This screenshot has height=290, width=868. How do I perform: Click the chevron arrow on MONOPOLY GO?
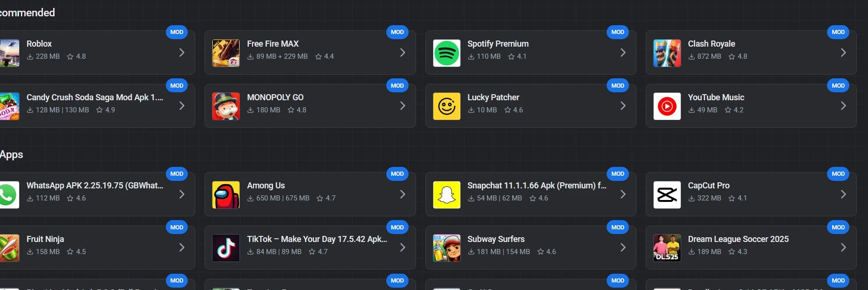(x=403, y=106)
